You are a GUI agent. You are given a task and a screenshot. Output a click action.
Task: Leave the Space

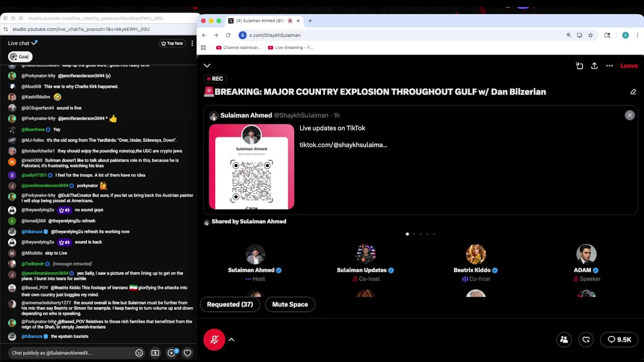629,66
